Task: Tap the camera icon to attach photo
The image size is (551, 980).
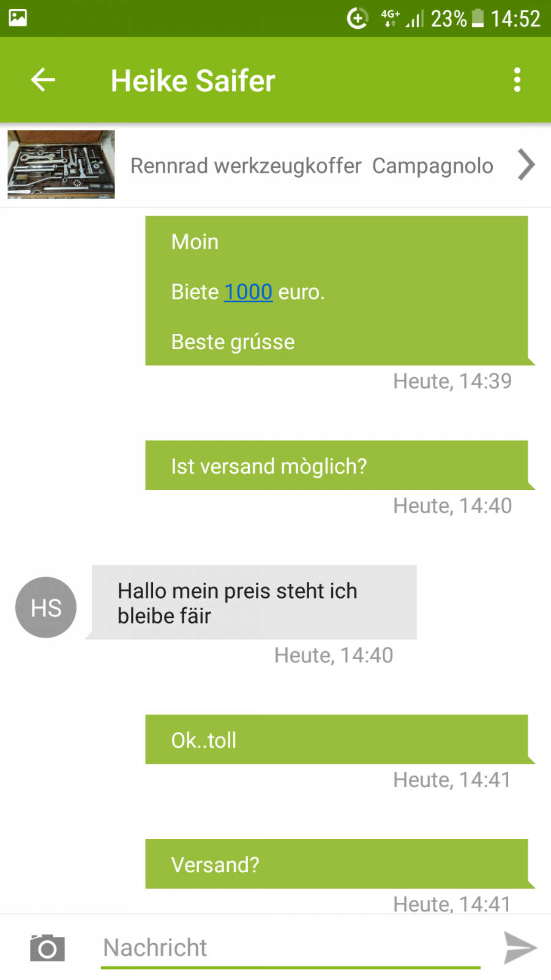Action: (47, 948)
